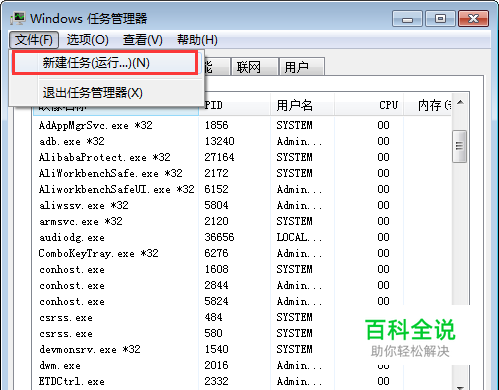Close the Task Manager window
The image size is (499, 390).
coord(473,19)
